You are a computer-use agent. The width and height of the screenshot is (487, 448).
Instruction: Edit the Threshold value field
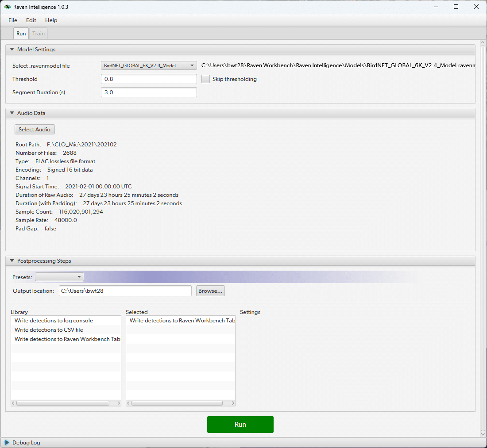pyautogui.click(x=149, y=79)
